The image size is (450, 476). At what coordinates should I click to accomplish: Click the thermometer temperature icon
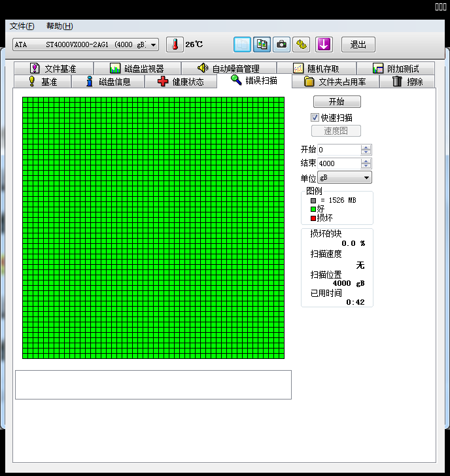click(175, 44)
